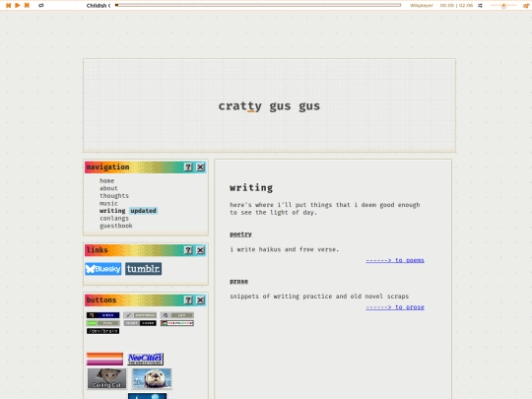The width and height of the screenshot is (532, 399).
Task: Skip to next track in music player
Action: [27, 6]
